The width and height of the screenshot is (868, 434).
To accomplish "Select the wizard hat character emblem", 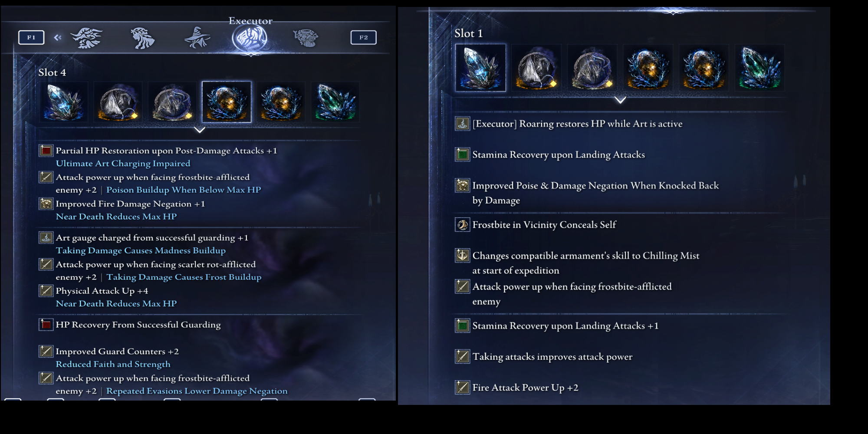I will [197, 38].
